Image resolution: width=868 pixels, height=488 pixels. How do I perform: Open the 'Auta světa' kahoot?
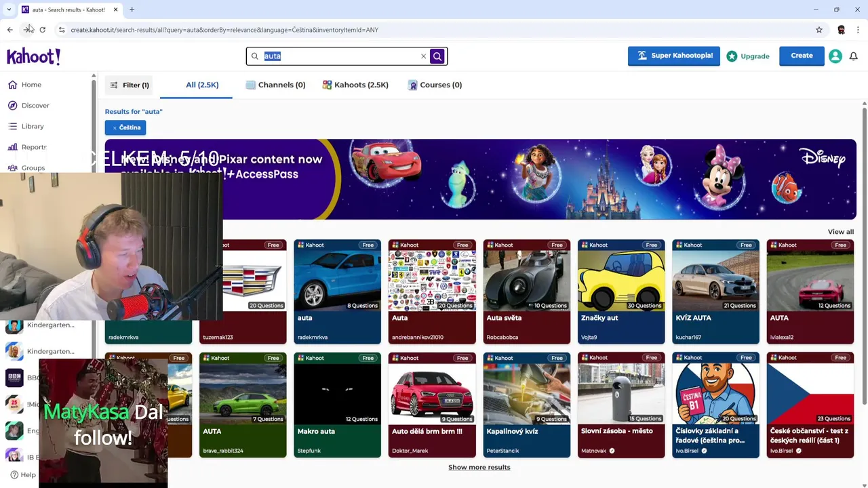point(526,291)
